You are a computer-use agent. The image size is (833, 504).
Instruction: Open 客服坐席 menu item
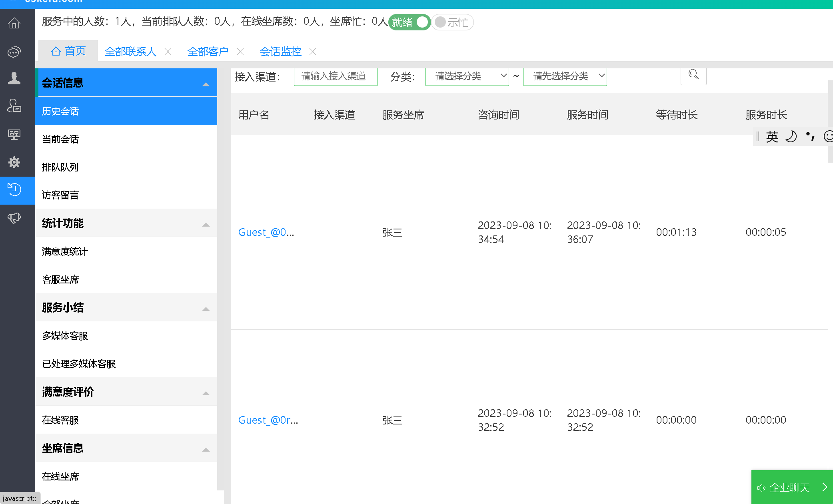click(126, 279)
